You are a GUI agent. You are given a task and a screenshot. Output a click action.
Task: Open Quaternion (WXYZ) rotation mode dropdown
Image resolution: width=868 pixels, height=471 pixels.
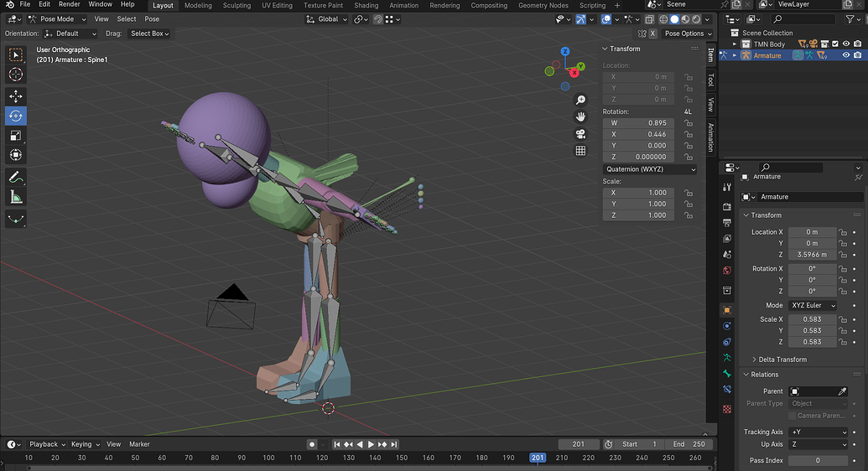pyautogui.click(x=650, y=169)
